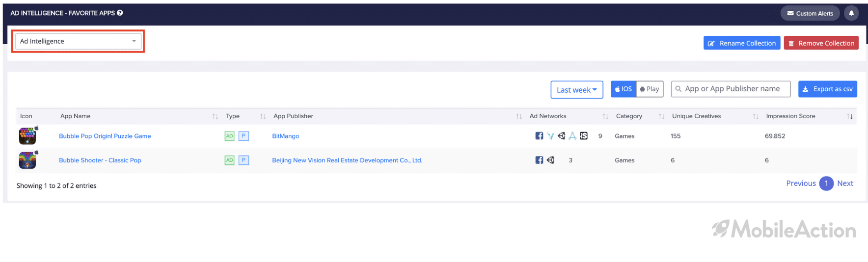Click the help question mark beside Favorite Apps

pyautogui.click(x=120, y=13)
